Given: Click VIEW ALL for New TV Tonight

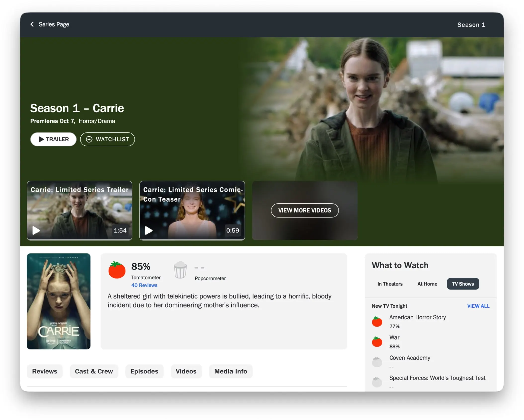Looking at the screenshot, I should coord(478,306).
